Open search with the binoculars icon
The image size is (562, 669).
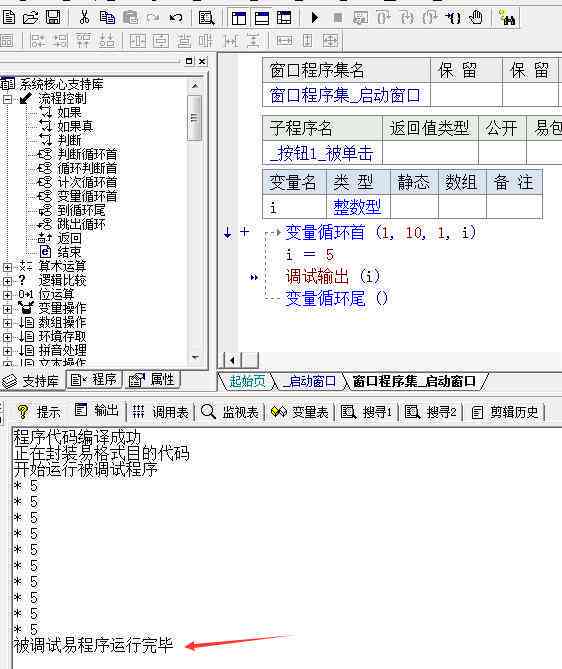pos(507,18)
